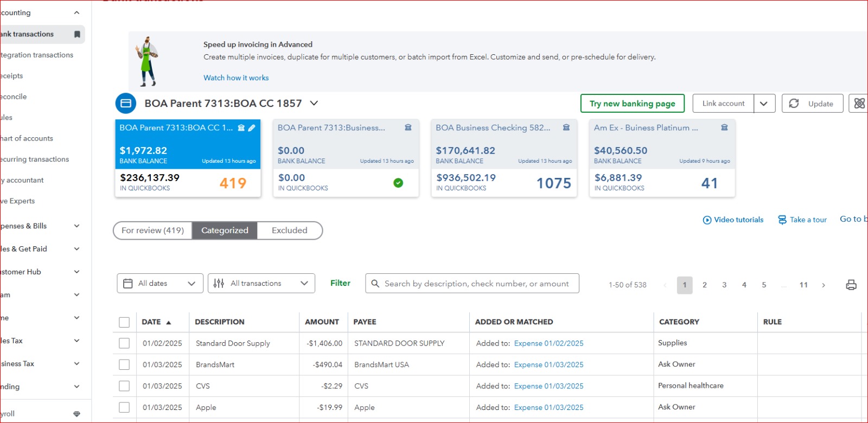Click the next page arrow in pagination
The image size is (868, 423).
[x=823, y=285]
